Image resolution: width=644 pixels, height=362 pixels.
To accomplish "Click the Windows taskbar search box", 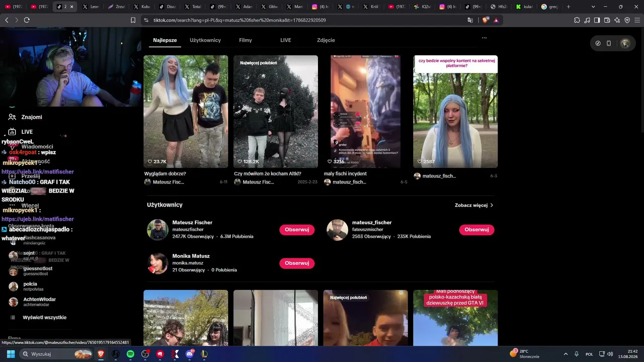I will (55, 354).
